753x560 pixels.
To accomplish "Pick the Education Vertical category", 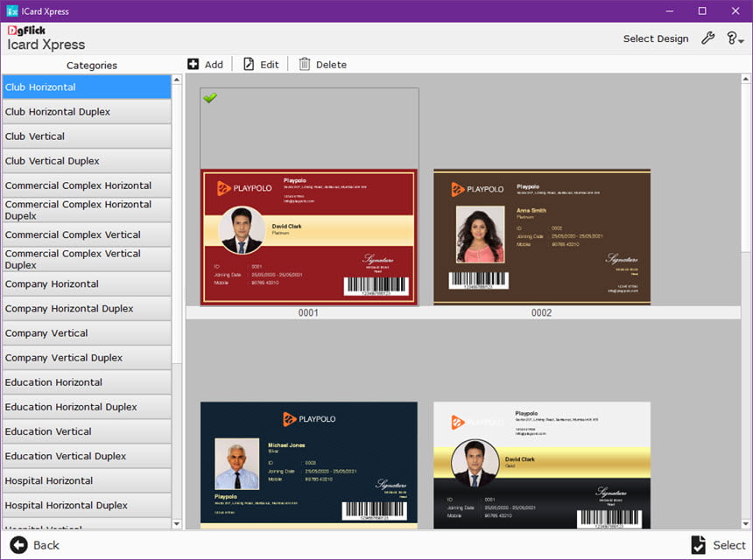I will [x=87, y=432].
